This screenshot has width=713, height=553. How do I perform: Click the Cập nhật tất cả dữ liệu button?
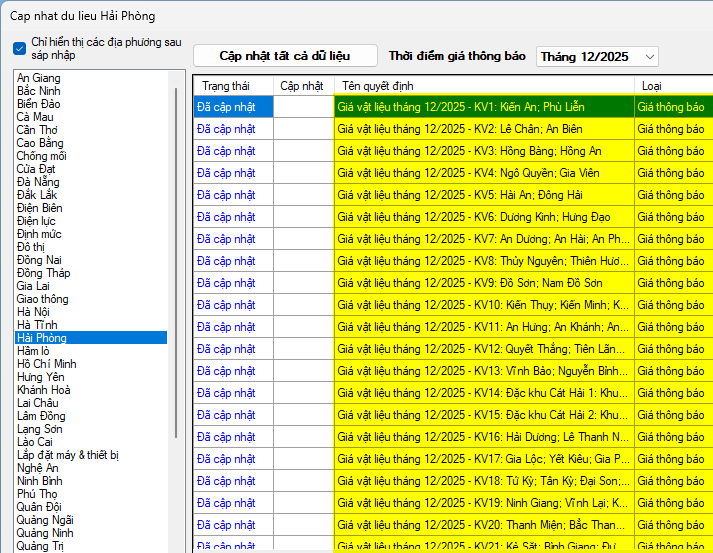285,56
